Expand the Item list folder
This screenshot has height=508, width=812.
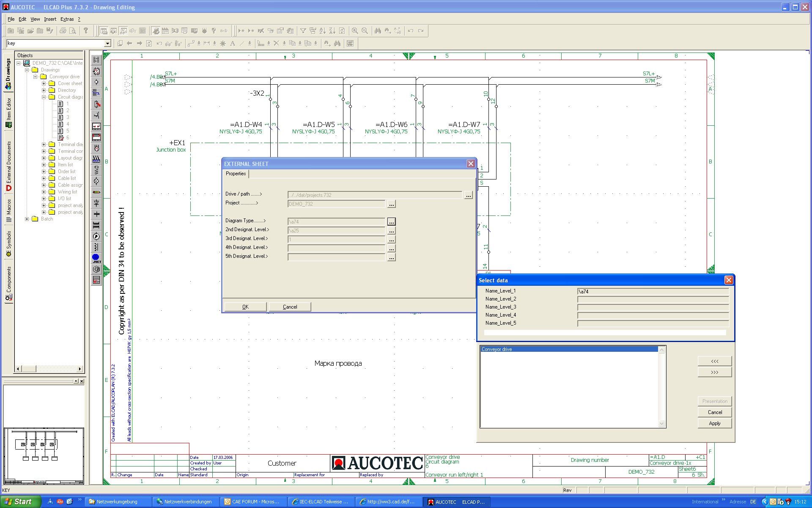point(44,165)
